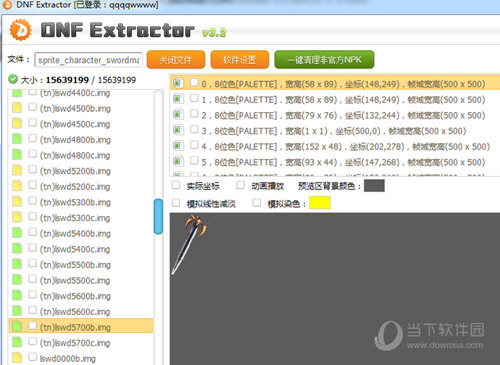Enable the 模拟线性减淡 checkbox

pyautogui.click(x=176, y=203)
